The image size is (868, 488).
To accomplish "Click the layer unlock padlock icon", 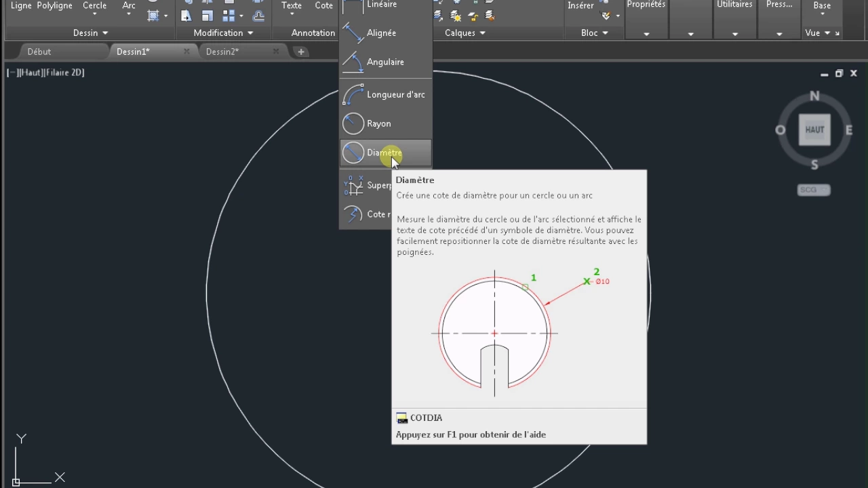I will [x=473, y=16].
